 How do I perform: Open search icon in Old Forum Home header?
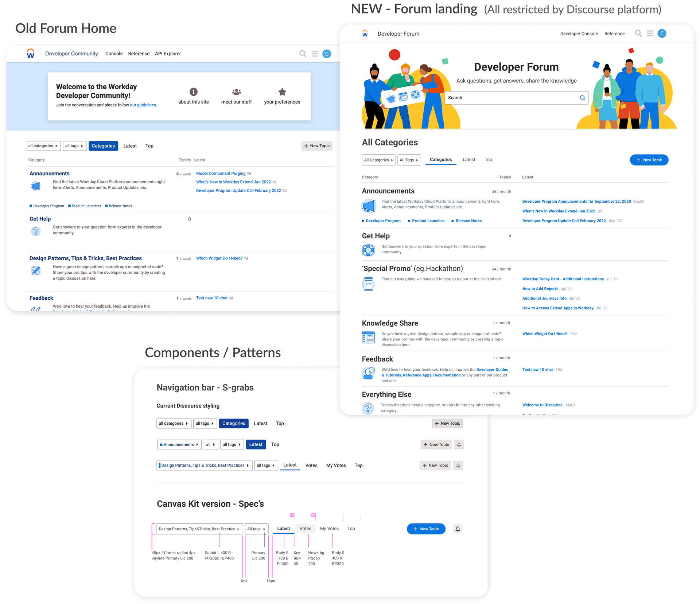(x=303, y=54)
